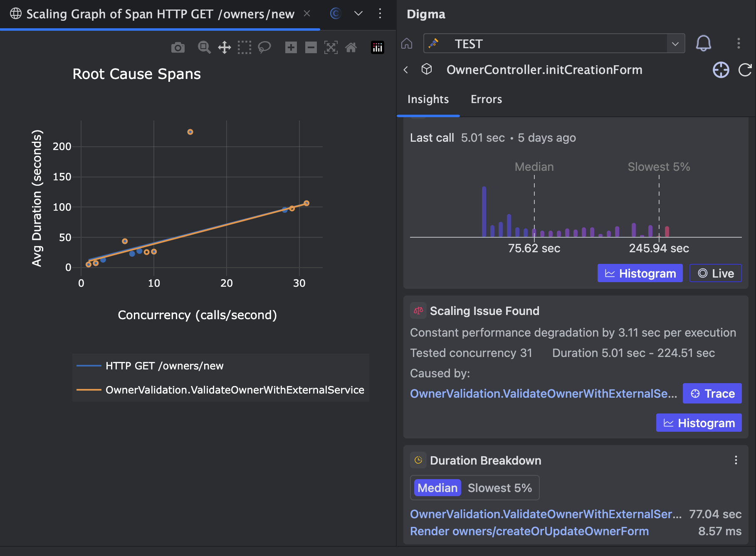756x556 pixels.
Task: Open the Plotly logo link icon
Action: (378, 47)
